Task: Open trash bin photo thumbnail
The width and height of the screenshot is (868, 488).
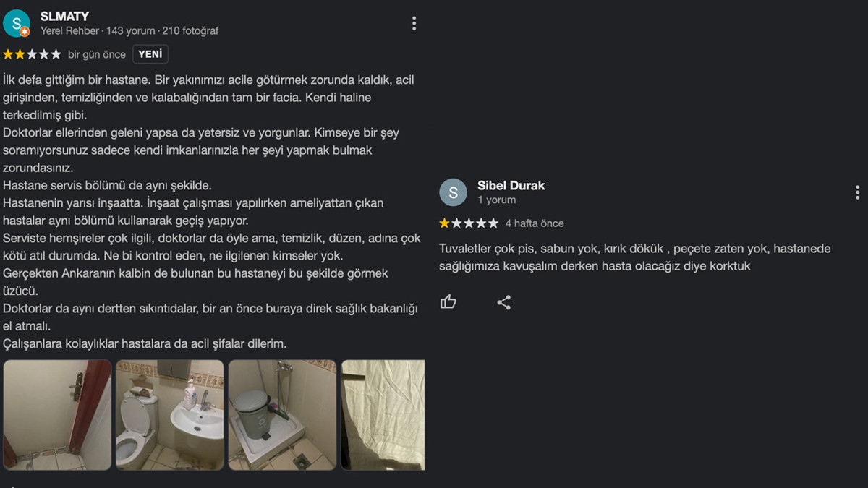Action: (283, 415)
